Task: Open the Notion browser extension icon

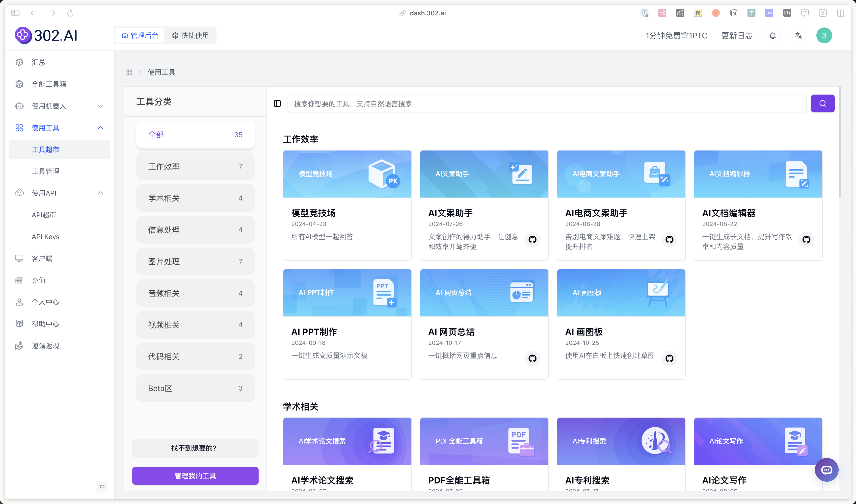Action: [733, 13]
